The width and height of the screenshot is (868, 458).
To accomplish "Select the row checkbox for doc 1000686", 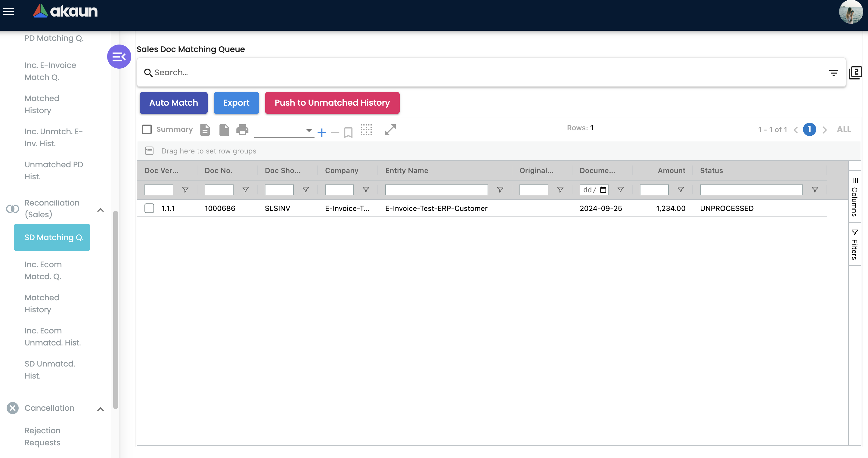I will tap(149, 208).
